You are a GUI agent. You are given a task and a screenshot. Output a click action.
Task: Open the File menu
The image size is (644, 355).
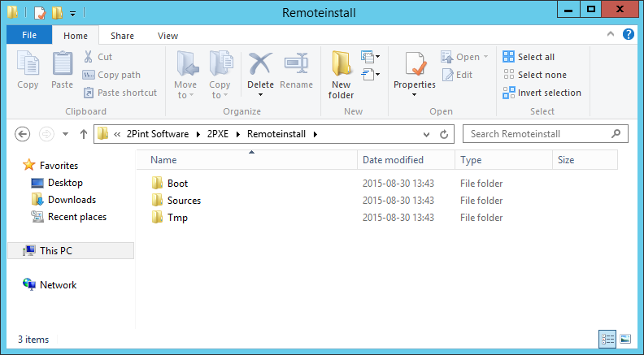pyautogui.click(x=29, y=36)
